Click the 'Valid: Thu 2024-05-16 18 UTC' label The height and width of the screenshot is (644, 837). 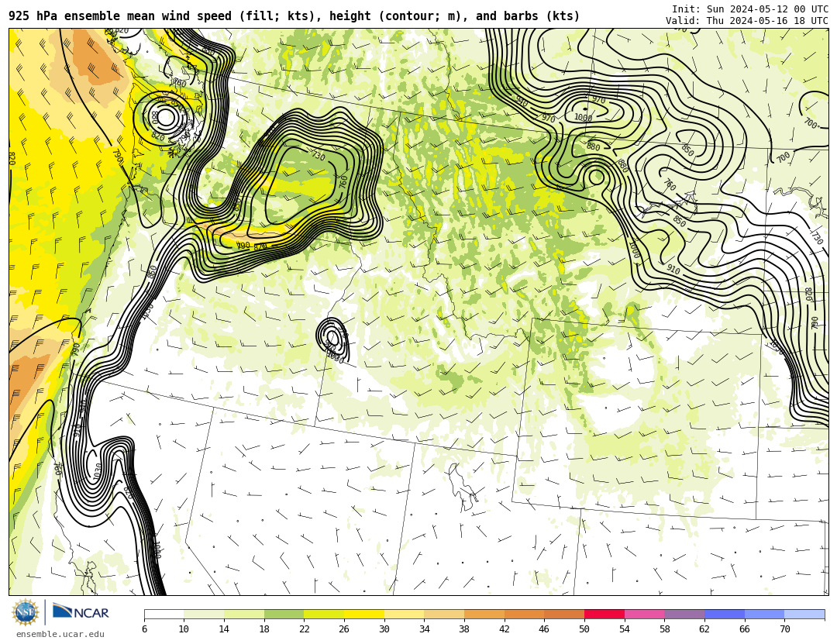(x=747, y=21)
